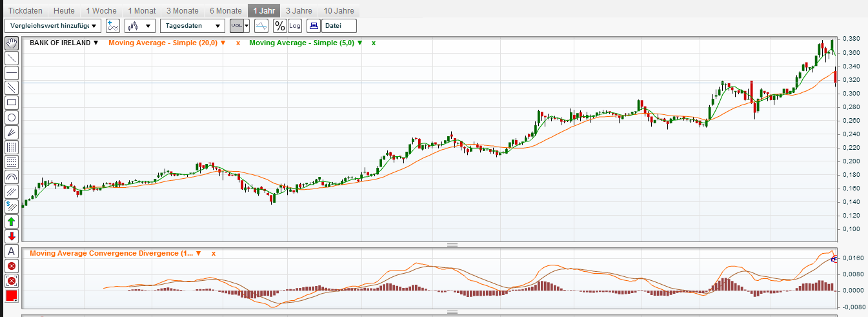
Task: Select the 1 Woche range tab
Action: click(101, 11)
